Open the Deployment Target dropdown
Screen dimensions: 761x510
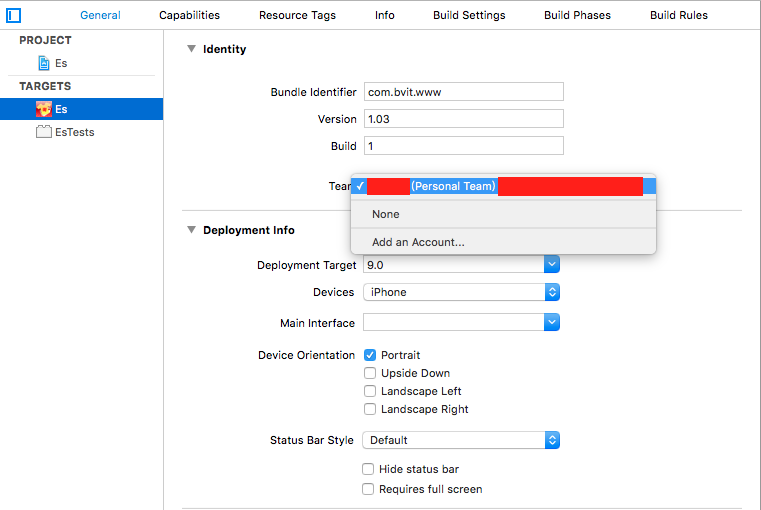tap(551, 265)
